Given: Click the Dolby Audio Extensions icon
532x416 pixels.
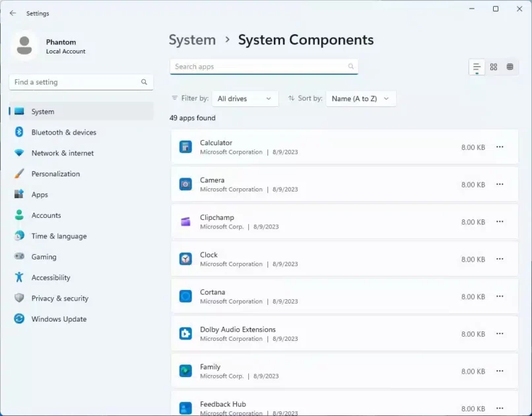Looking at the screenshot, I should click(x=185, y=333).
